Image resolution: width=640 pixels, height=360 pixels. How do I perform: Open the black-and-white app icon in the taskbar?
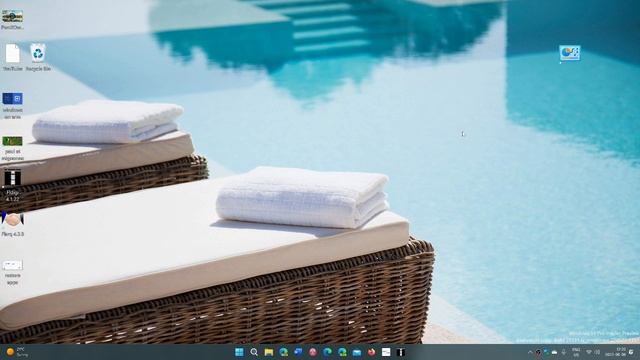pos(401,352)
